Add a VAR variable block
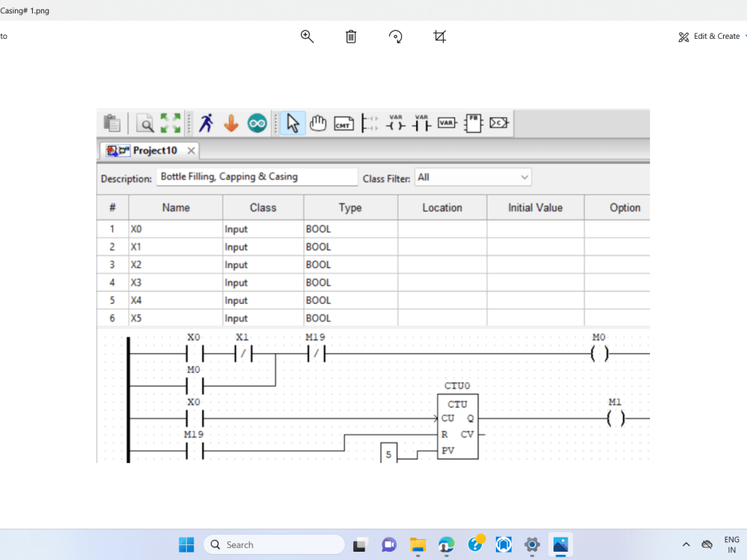 point(446,123)
